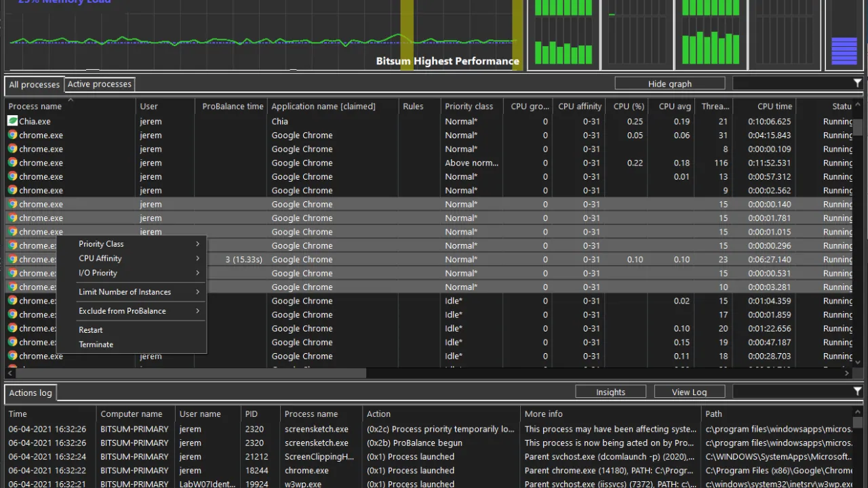Sort by the CPU (%) column header
This screenshot has height=488, width=868.
coord(627,106)
